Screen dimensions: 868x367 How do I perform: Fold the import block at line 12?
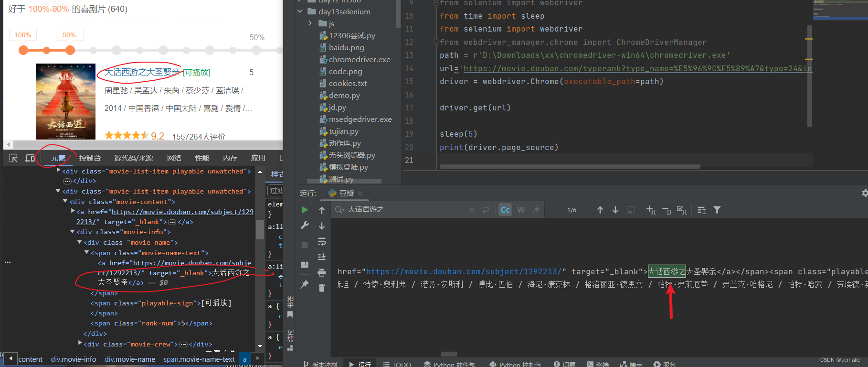point(435,42)
